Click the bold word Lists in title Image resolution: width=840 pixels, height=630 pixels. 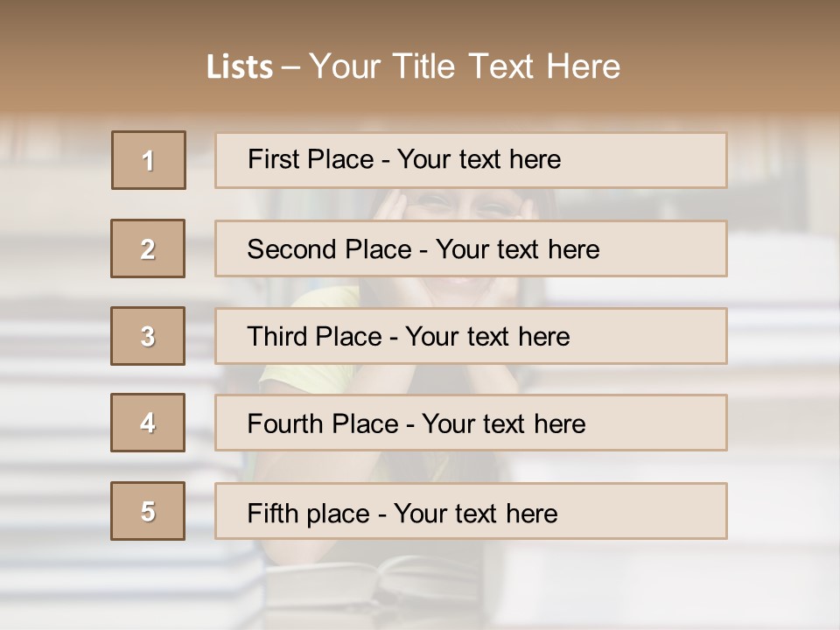(240, 67)
